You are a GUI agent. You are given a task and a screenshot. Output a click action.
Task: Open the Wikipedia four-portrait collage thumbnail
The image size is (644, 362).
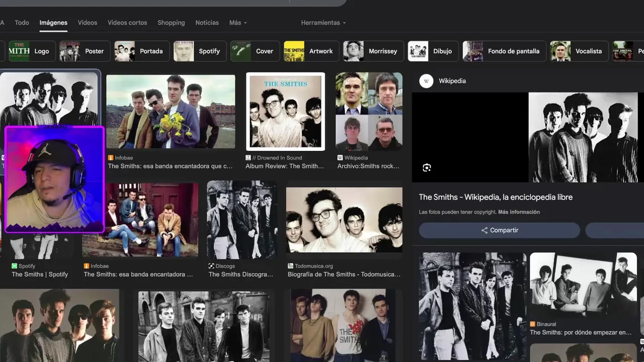pos(369,112)
